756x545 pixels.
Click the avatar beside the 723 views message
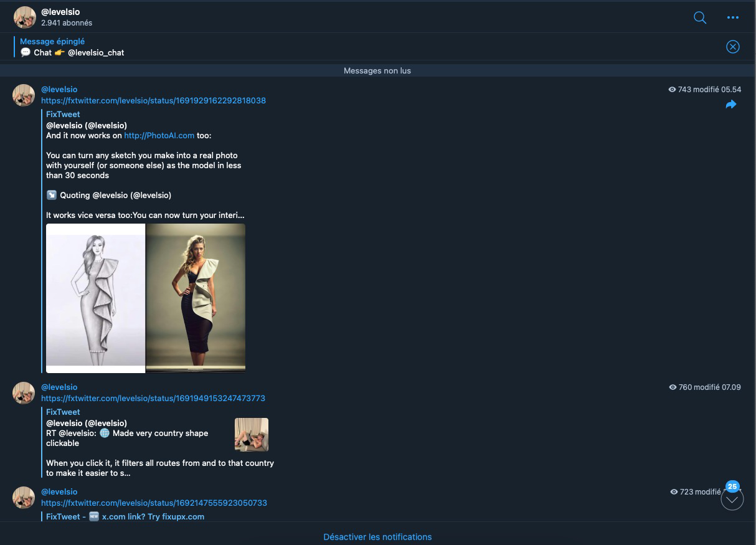(x=24, y=498)
